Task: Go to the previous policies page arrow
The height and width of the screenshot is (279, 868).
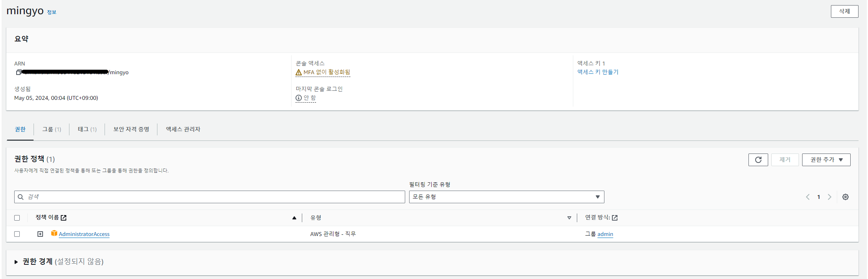Action: (808, 197)
